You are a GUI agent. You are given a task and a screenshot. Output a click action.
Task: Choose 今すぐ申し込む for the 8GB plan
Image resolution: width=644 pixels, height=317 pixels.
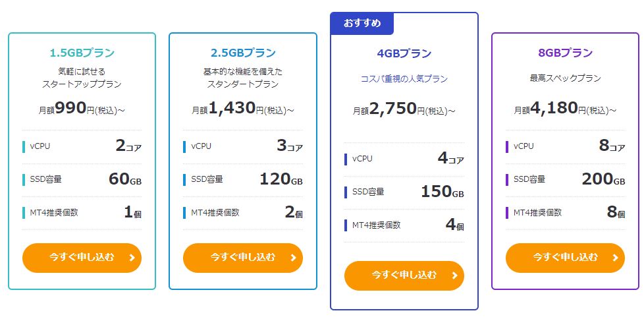(565, 258)
